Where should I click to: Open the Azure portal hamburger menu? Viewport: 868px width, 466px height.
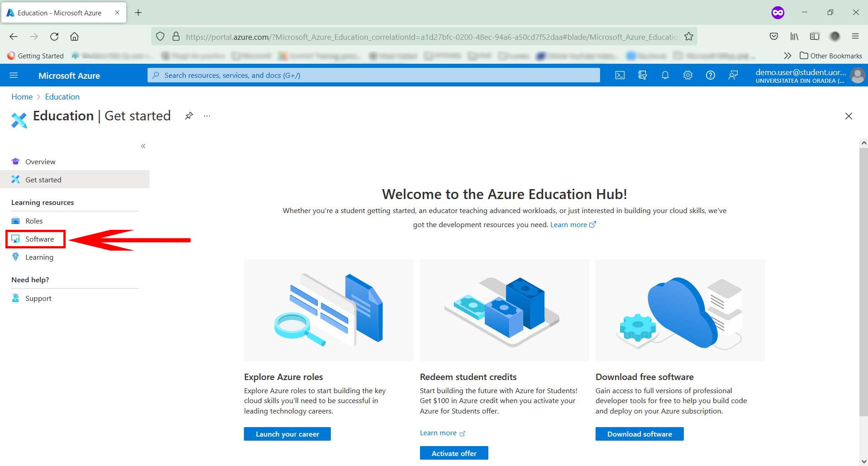(x=14, y=75)
